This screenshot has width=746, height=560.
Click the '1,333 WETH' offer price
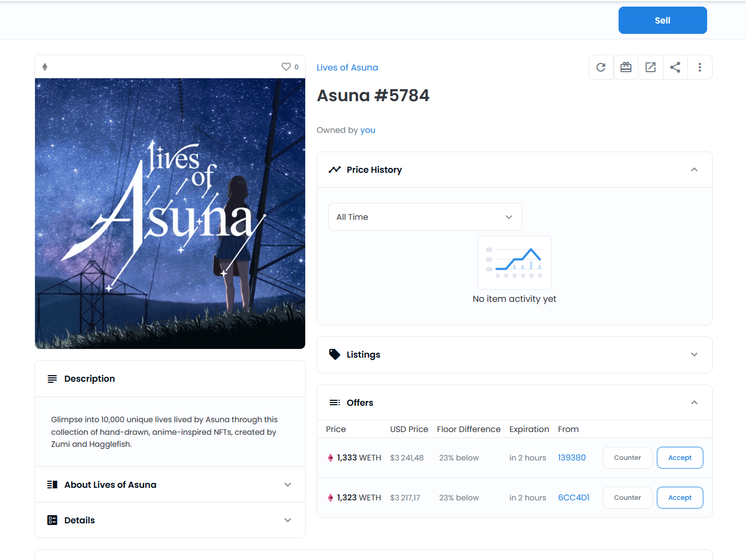[359, 458]
